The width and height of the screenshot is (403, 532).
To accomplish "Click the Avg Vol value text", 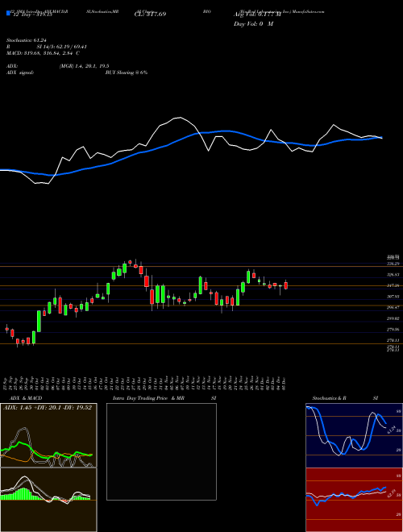I will pos(258,15).
